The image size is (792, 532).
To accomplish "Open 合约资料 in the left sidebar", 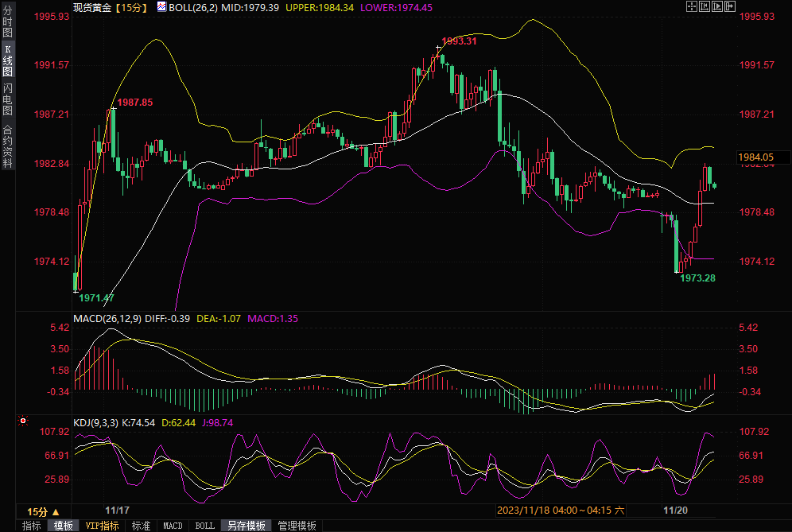I will point(8,146).
